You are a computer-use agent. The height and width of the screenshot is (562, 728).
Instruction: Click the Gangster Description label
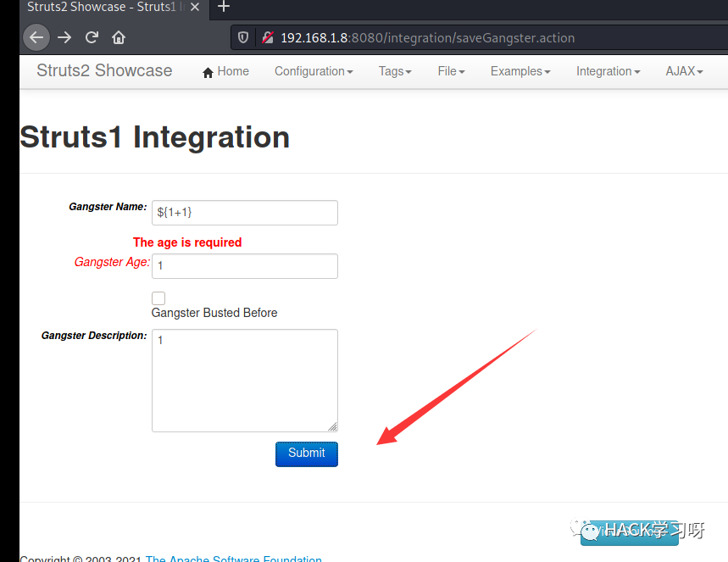[94, 336]
